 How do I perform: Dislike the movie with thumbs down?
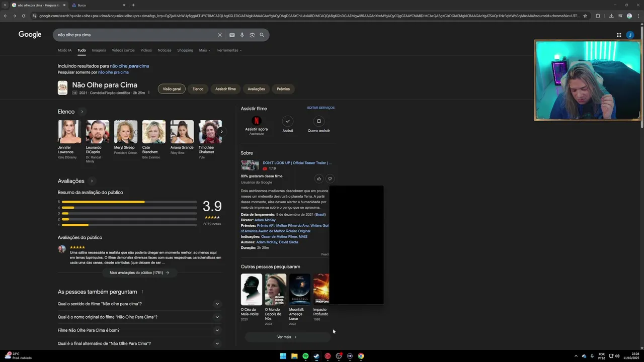pos(330,178)
